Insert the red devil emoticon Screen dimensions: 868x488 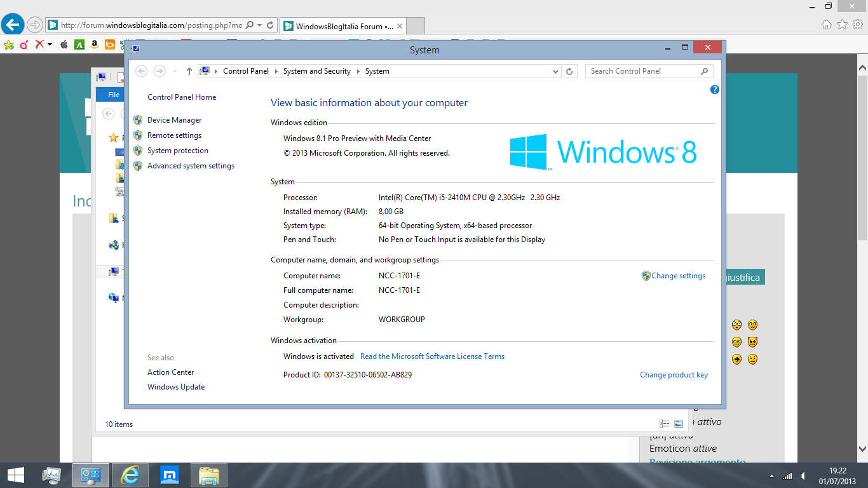(752, 342)
